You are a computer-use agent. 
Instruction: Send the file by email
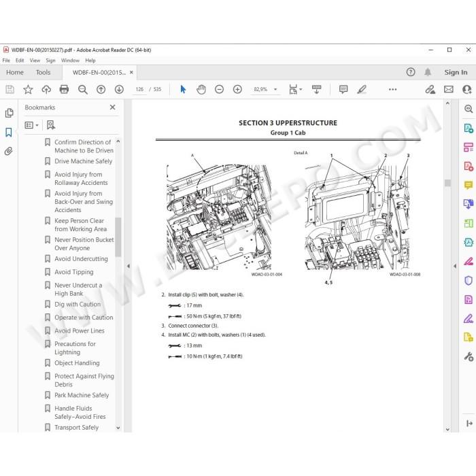(x=449, y=89)
